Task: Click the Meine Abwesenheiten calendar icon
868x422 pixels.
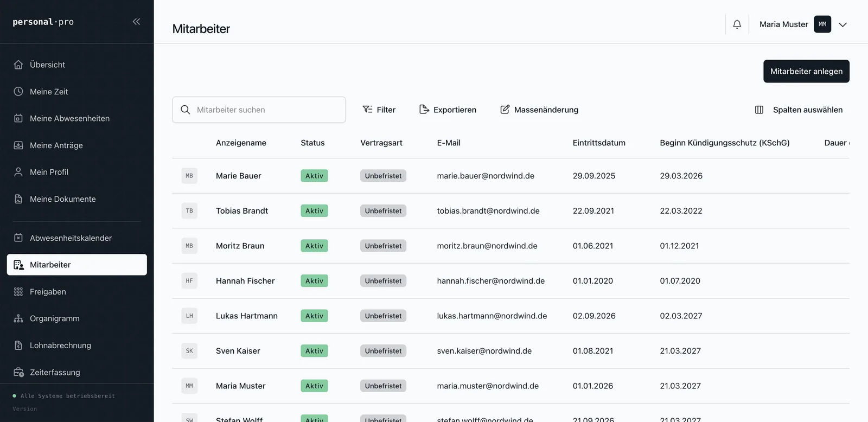Action: [18, 118]
